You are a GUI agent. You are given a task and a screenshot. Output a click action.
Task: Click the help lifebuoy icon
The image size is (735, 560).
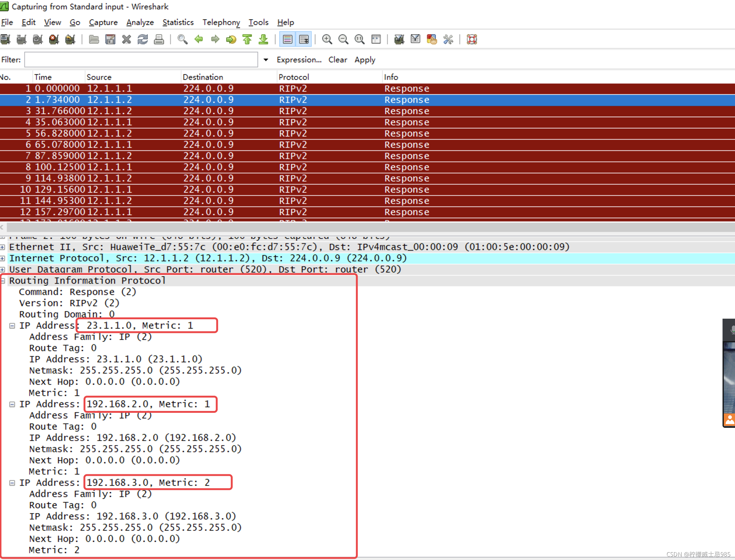tap(472, 39)
